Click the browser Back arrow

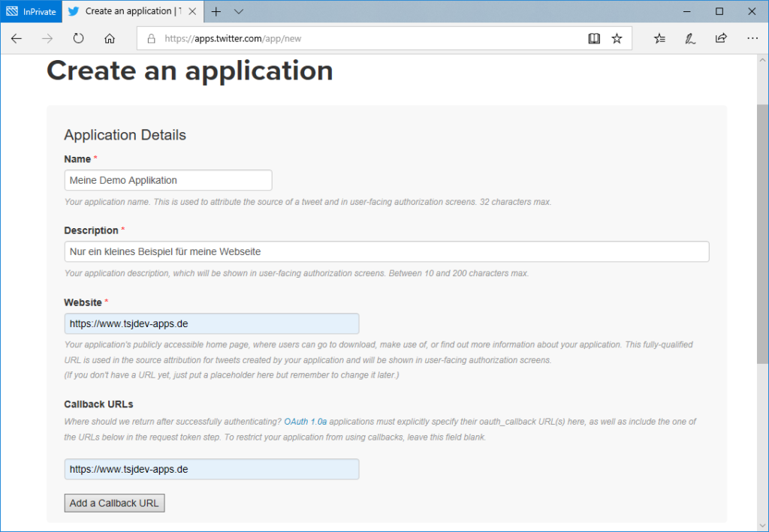pos(17,38)
